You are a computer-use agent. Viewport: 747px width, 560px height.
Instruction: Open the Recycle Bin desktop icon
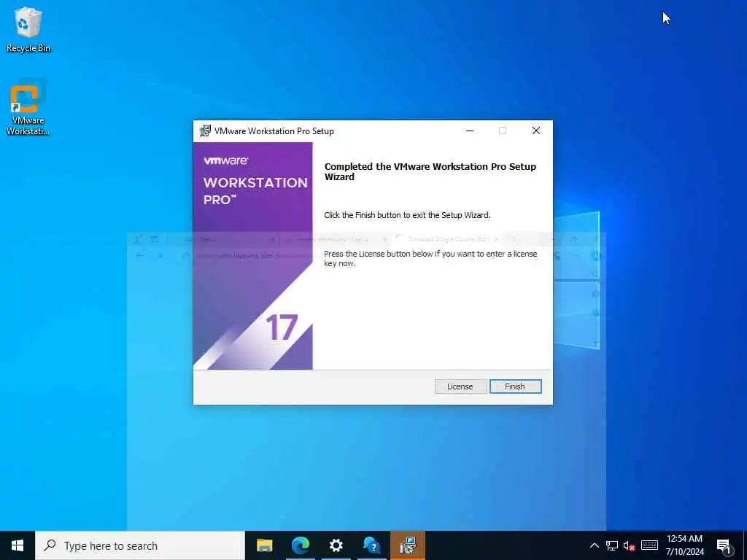[x=28, y=29]
